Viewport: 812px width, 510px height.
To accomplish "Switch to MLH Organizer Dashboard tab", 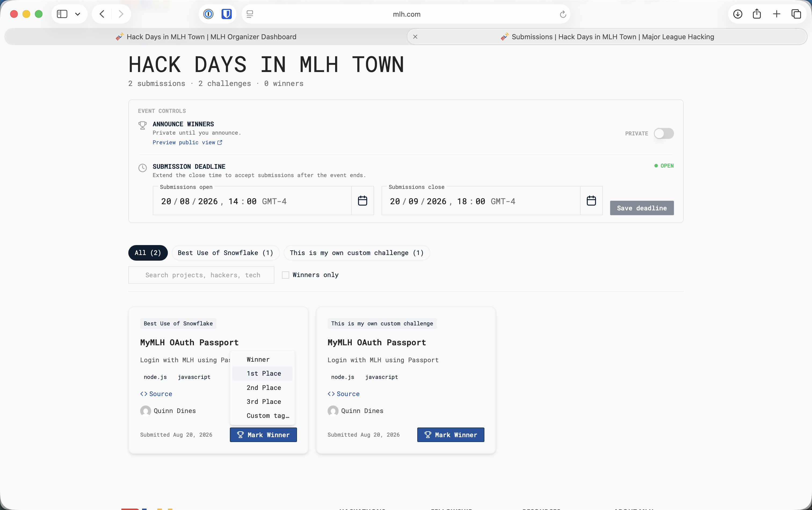I will 206,37.
